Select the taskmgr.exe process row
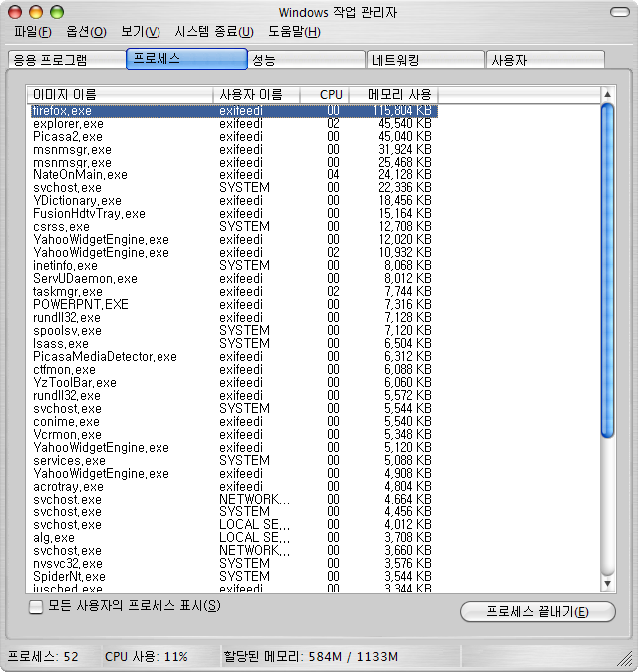The width and height of the screenshot is (638, 672). pyautogui.click(x=234, y=292)
